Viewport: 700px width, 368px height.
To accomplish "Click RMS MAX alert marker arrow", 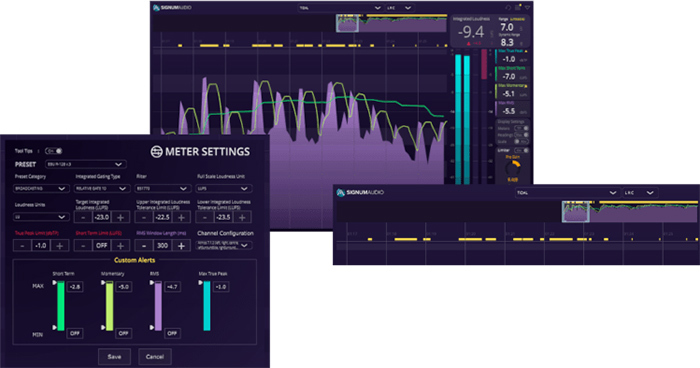I will pos(152,283).
